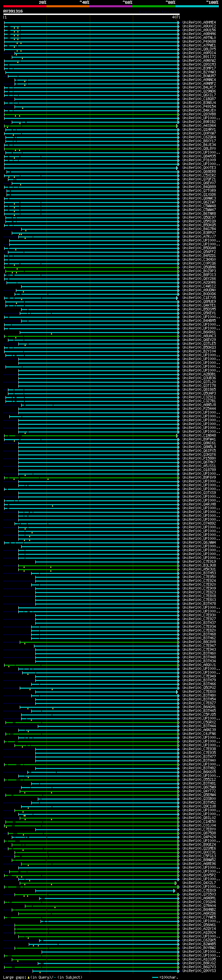Viewport: 222px width, 980px height.
Task: Select label UniRef100_B3MP17
Action: pos(199,68)
